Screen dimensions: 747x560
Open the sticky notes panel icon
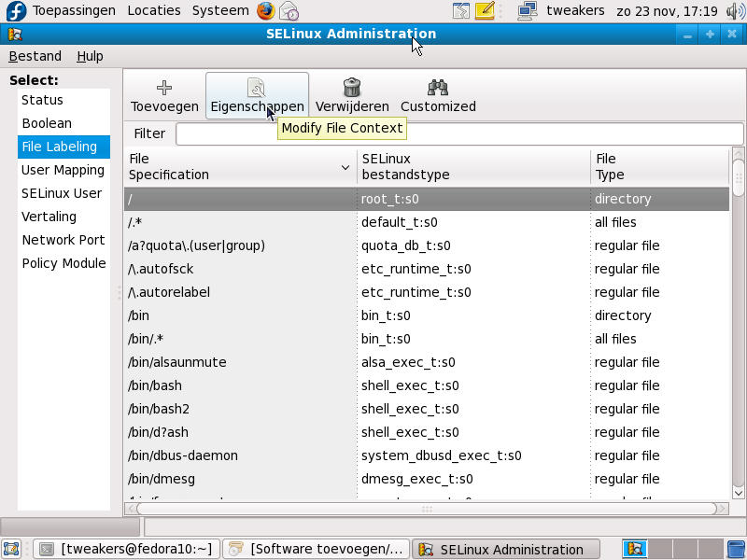pyautogui.click(x=485, y=10)
